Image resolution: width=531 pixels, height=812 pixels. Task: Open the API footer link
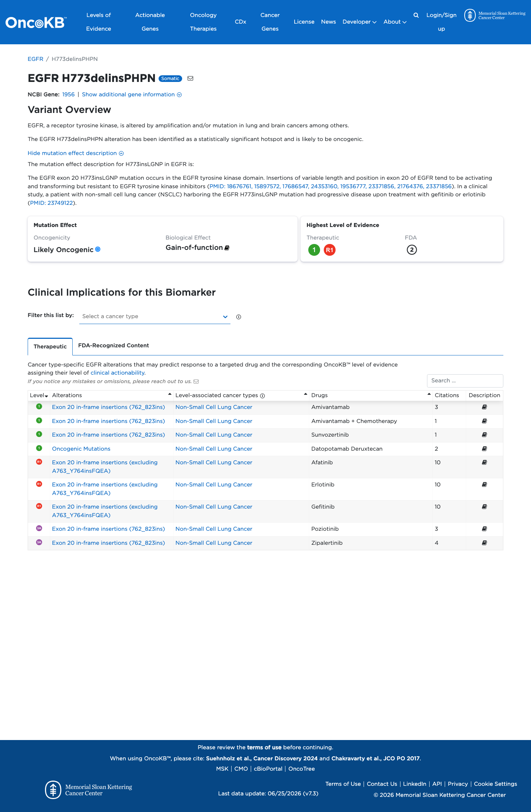(x=437, y=784)
